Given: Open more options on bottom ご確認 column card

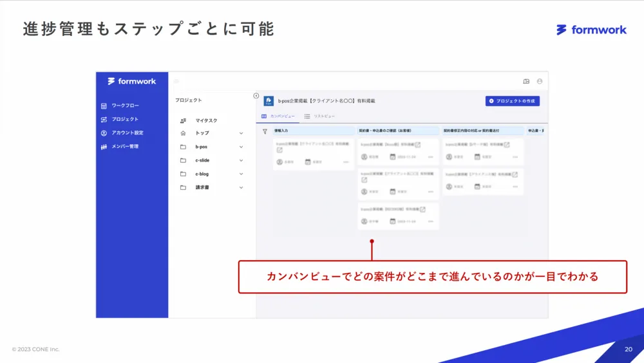Looking at the screenshot, I should (430, 221).
